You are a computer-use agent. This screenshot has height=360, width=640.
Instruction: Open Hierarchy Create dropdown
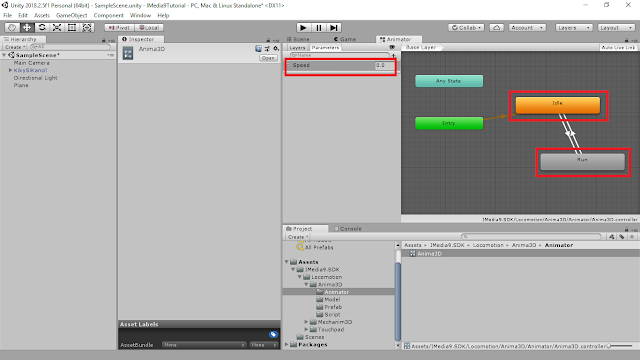click(x=15, y=47)
